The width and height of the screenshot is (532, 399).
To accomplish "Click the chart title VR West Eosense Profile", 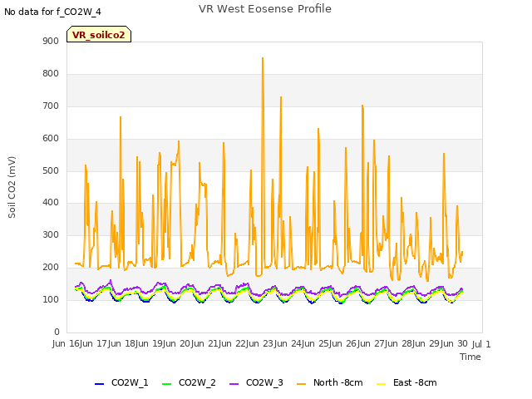I will (x=264, y=9).
